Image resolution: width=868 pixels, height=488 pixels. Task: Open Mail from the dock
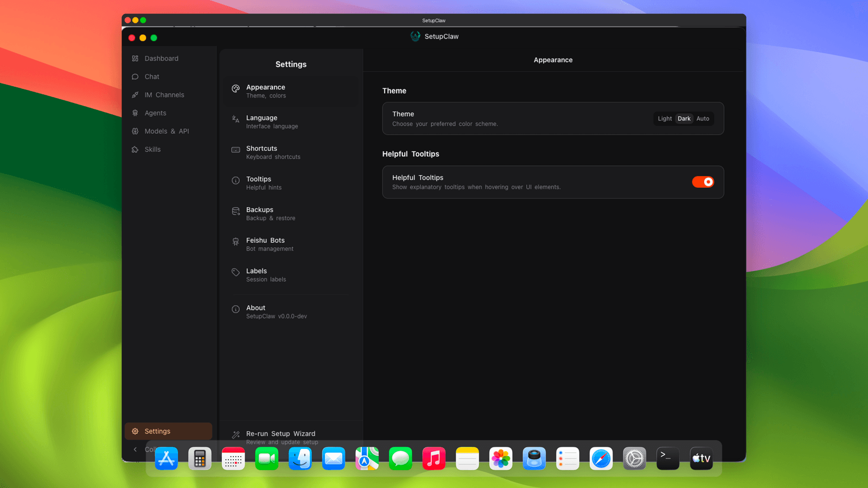pos(334,459)
